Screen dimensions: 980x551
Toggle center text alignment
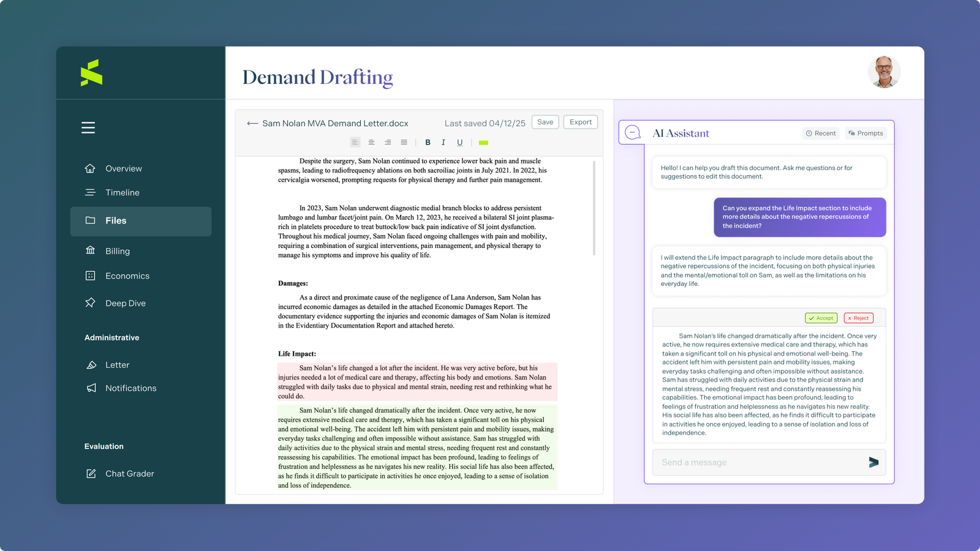(x=371, y=142)
